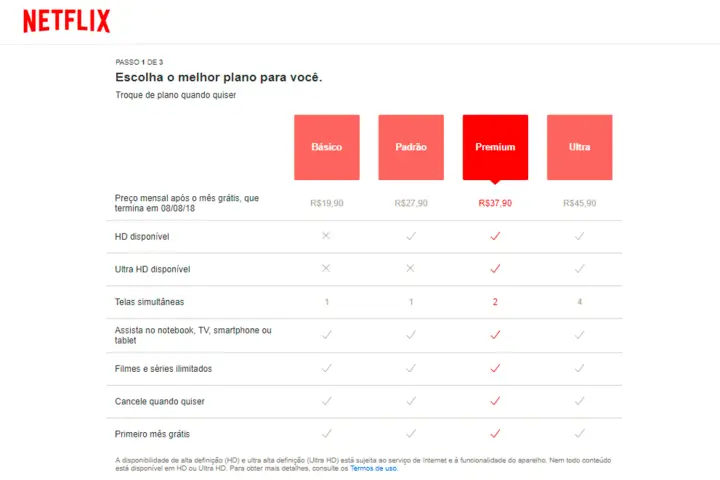Select the Básico plan box
Screen dimensions: 720x480
coord(326,147)
